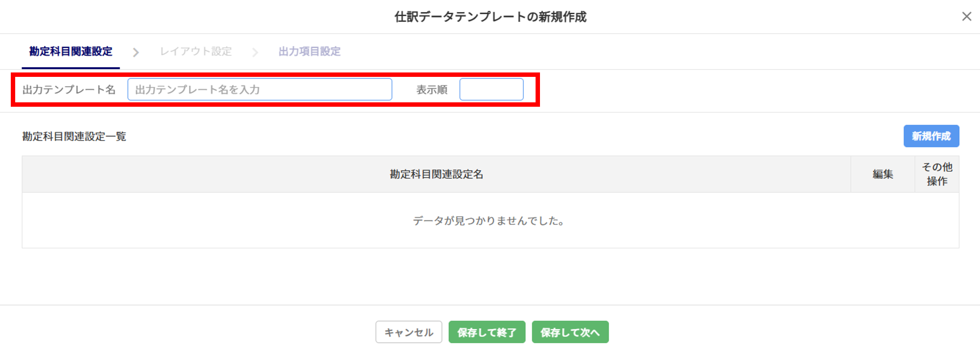Open the 出力項目設定 tab
980x354 pixels.
click(309, 51)
